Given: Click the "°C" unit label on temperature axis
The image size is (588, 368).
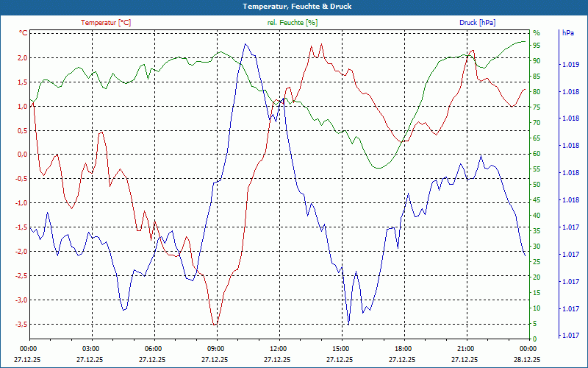Looking at the screenshot, I should (24, 33).
